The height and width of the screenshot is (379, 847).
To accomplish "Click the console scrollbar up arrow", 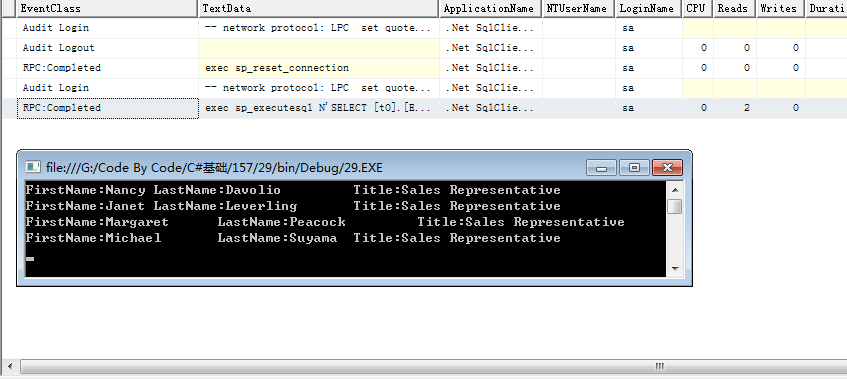I will [675, 190].
